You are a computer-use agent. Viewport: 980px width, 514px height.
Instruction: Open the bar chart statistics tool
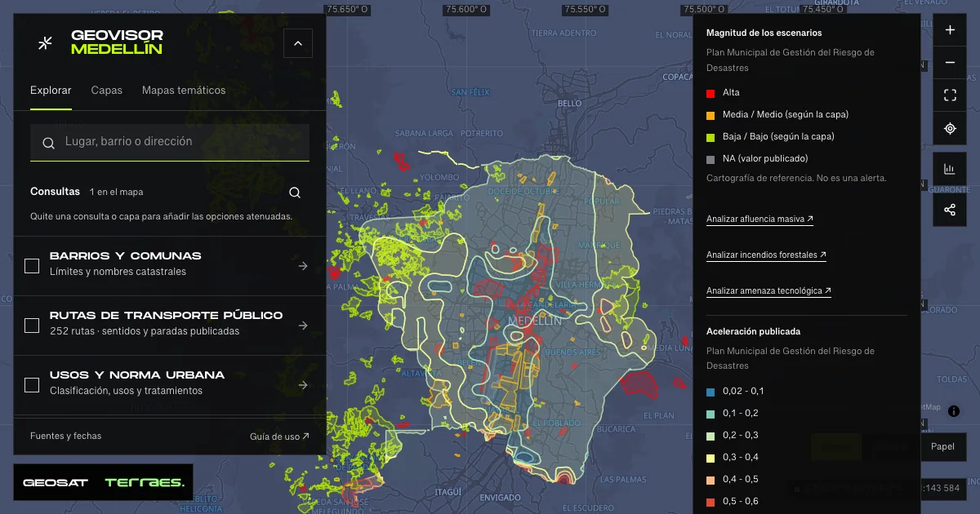950,169
